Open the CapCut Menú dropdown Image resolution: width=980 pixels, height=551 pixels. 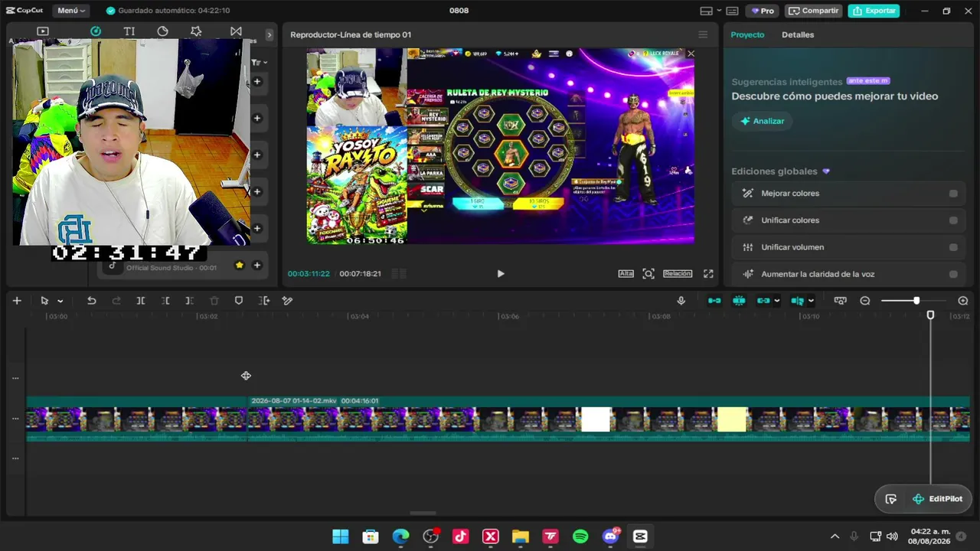(71, 11)
